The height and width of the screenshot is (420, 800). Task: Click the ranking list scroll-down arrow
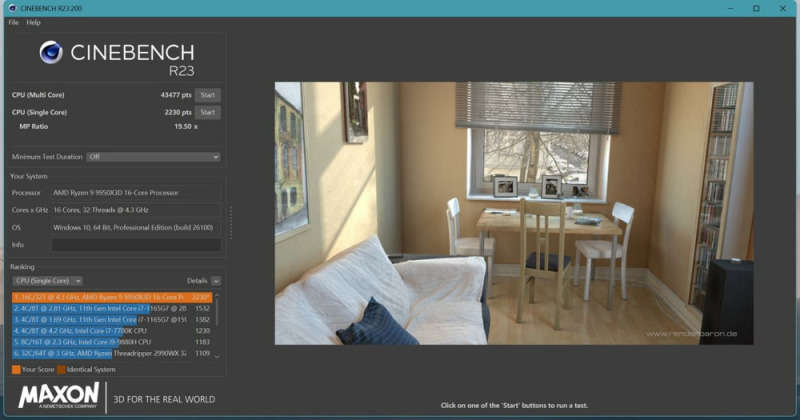click(217, 354)
